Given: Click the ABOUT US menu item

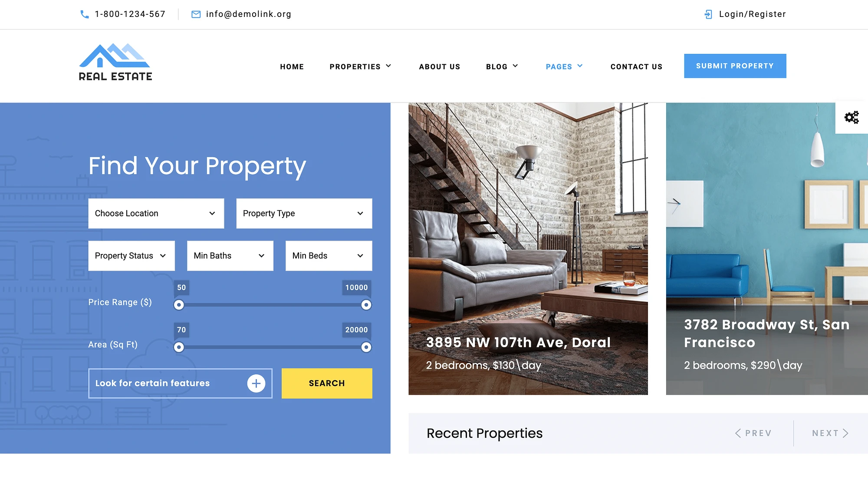Looking at the screenshot, I should tap(440, 66).
